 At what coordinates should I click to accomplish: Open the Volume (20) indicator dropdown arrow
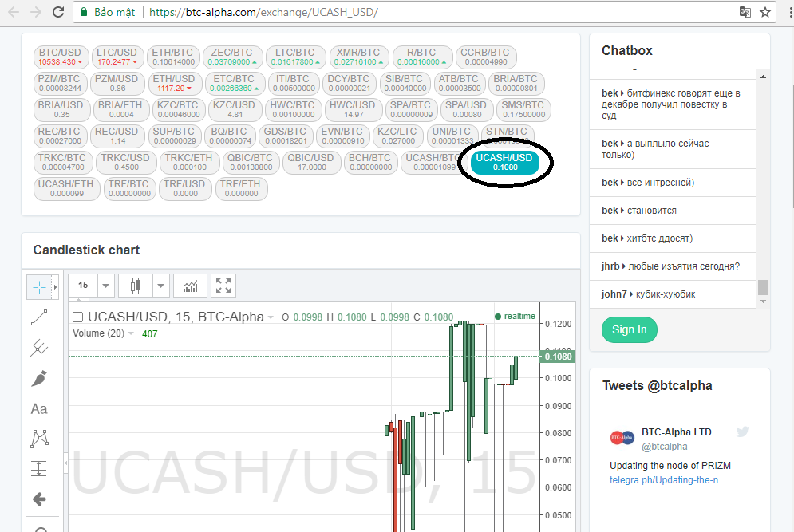click(x=131, y=333)
